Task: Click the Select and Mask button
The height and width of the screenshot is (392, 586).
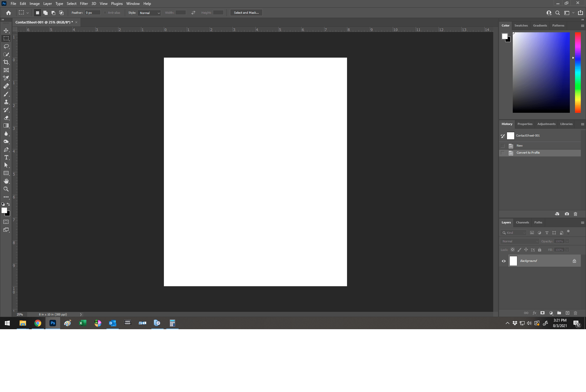Action: 246,13
